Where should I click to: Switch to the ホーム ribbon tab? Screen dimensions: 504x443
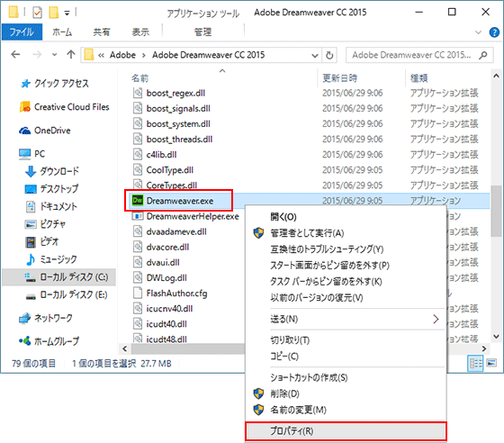pyautogui.click(x=62, y=32)
